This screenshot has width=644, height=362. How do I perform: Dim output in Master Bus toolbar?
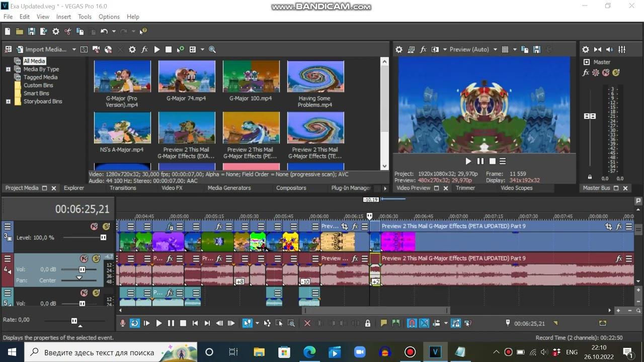tap(610, 49)
